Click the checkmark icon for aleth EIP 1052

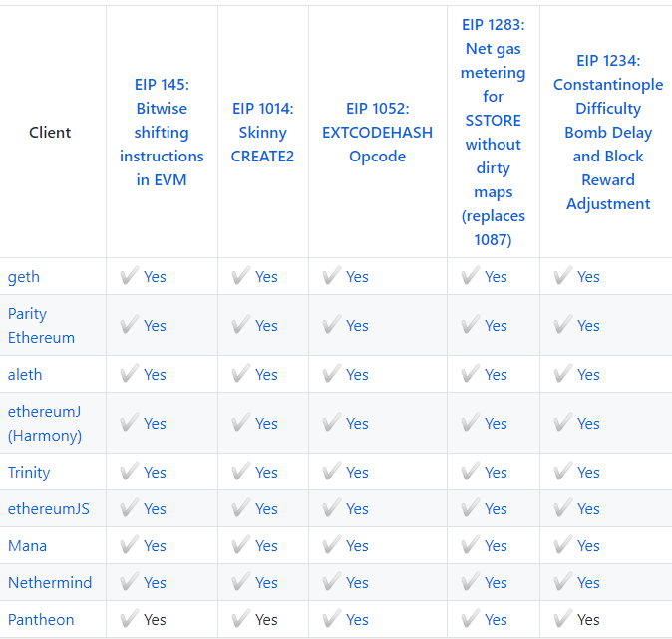tap(331, 374)
